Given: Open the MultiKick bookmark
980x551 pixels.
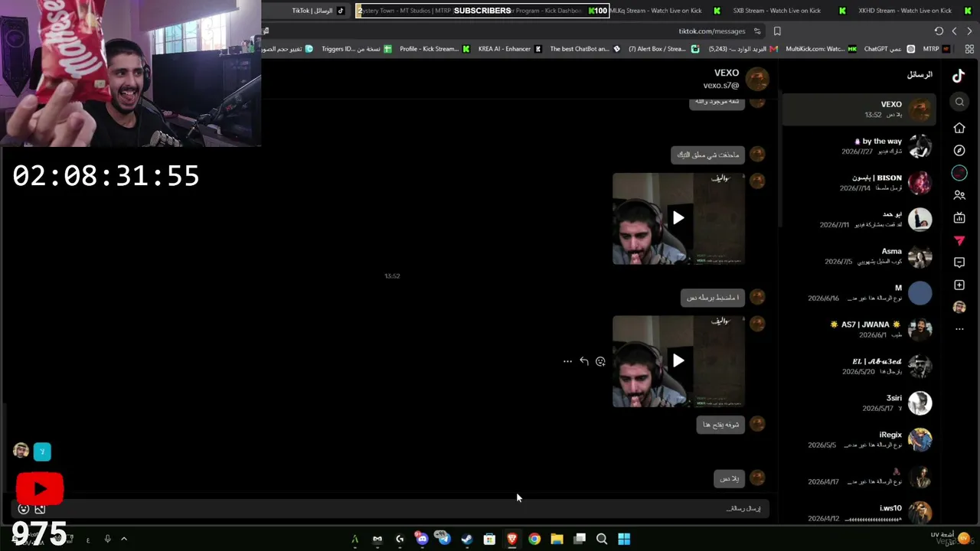Looking at the screenshot, I should coord(822,49).
